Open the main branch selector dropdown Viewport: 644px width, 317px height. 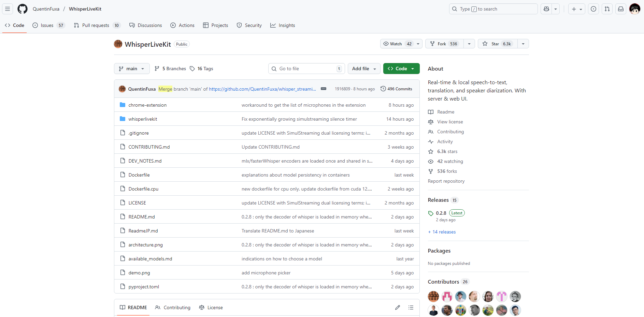[132, 69]
